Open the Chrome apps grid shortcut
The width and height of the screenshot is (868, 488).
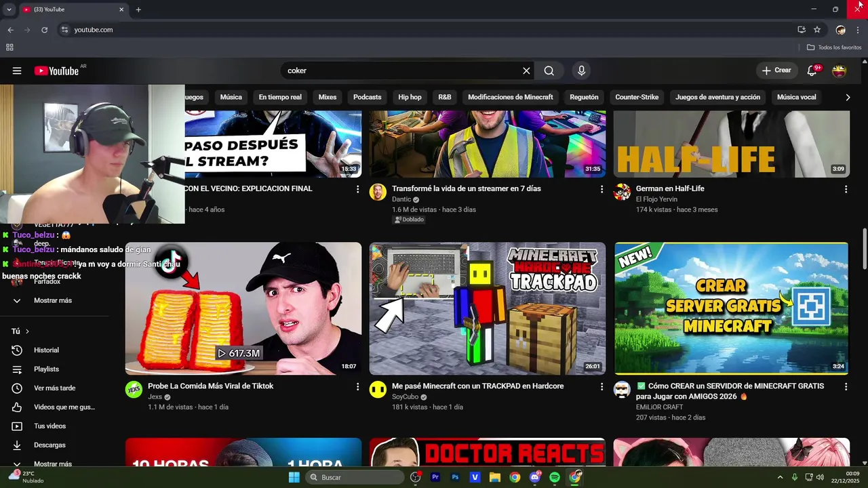pyautogui.click(x=9, y=47)
